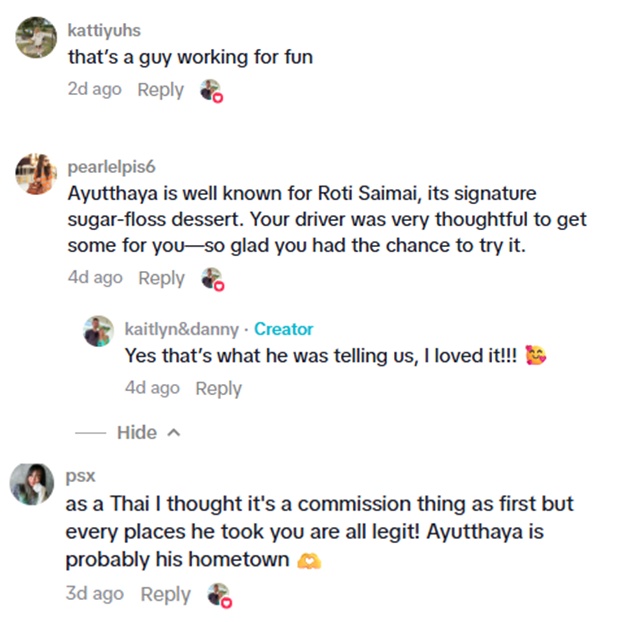Viewport: 619px width, 622px height.
Task: Reply to pearlelpis6 comment
Action: click(160, 279)
